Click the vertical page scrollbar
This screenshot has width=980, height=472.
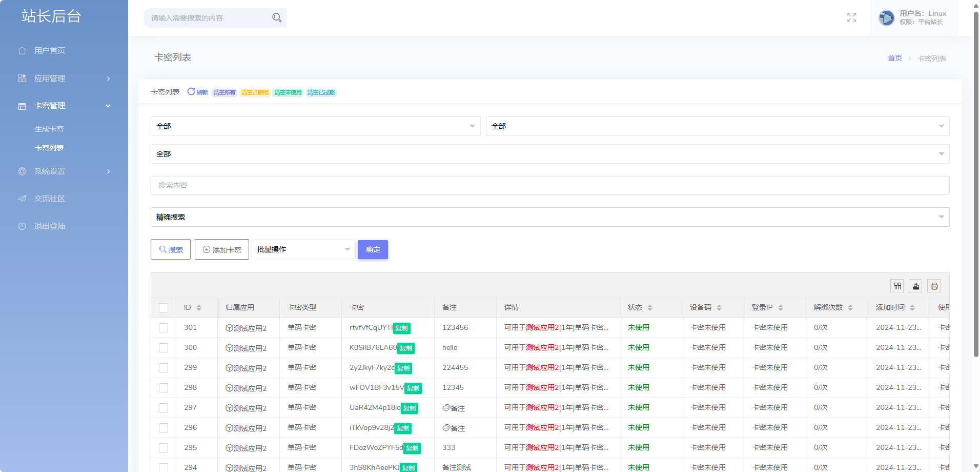click(x=976, y=185)
